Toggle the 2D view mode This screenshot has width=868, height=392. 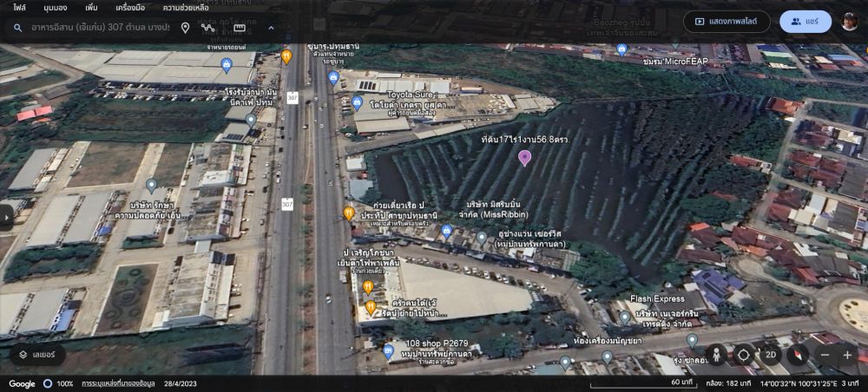771,355
